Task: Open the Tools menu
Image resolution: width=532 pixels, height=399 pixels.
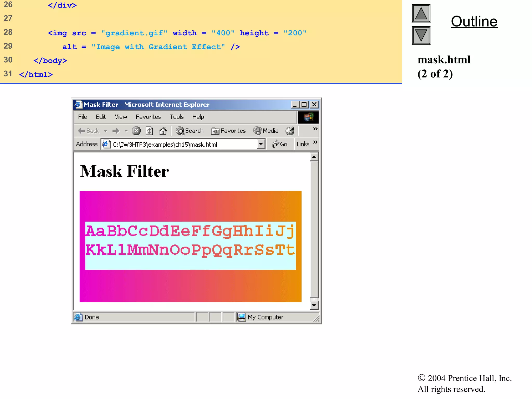Action: coord(177,117)
